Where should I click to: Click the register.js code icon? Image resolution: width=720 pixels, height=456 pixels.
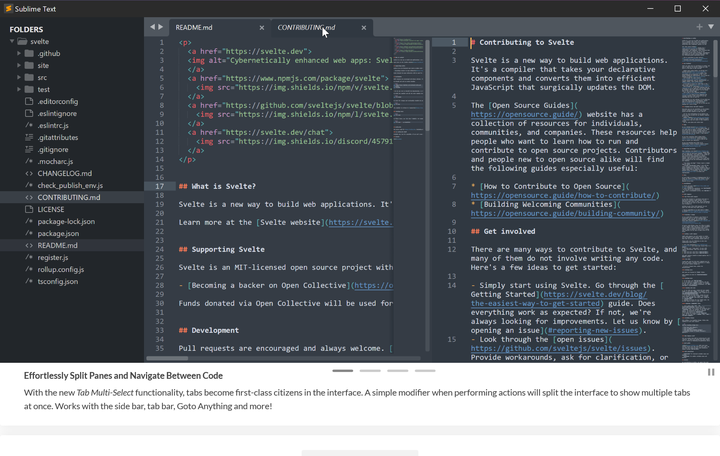pos(29,257)
